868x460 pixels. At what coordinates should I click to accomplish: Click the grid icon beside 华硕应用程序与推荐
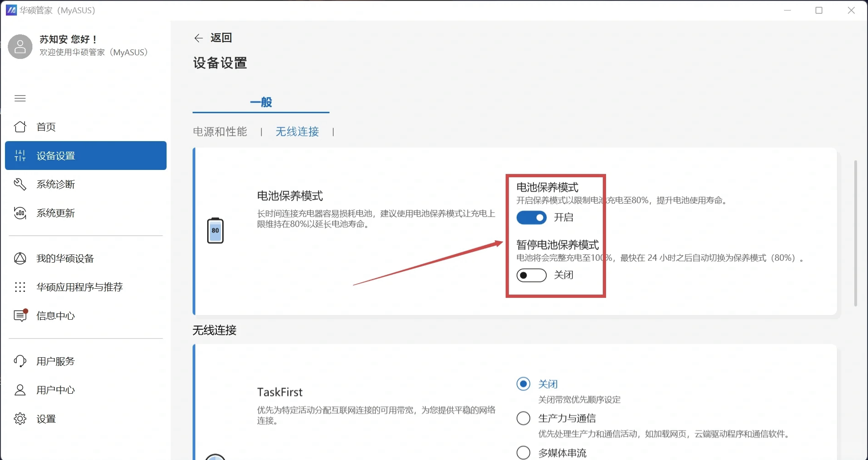click(20, 287)
